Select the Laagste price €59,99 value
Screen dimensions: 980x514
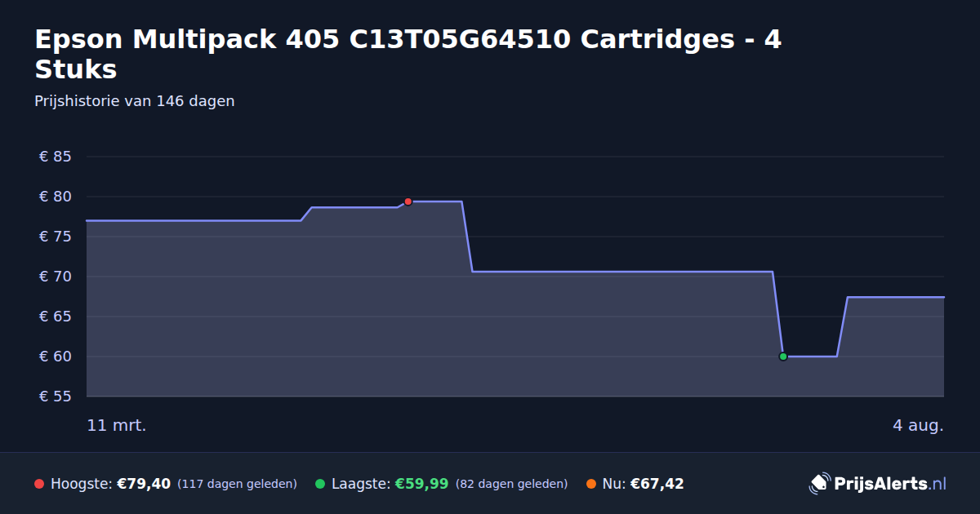pyautogui.click(x=422, y=484)
